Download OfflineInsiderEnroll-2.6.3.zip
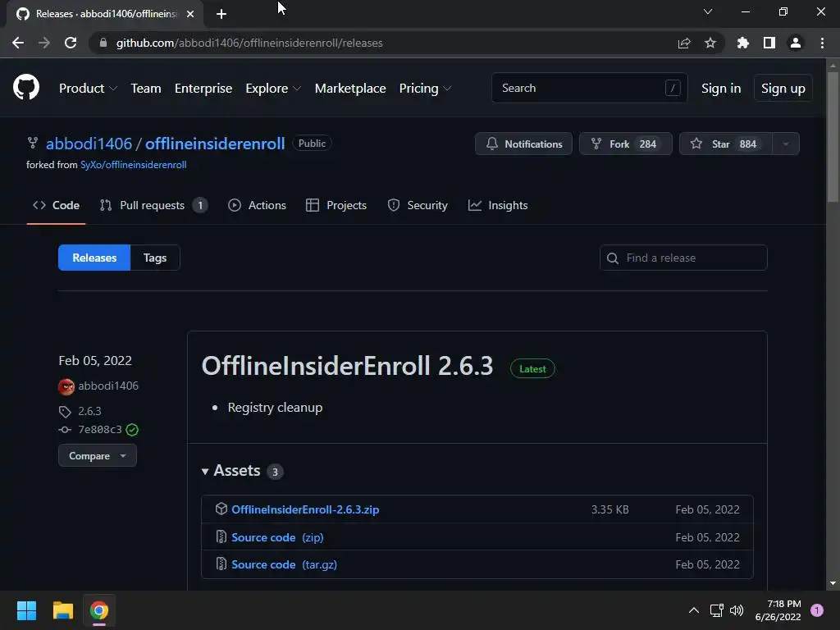 pyautogui.click(x=305, y=509)
